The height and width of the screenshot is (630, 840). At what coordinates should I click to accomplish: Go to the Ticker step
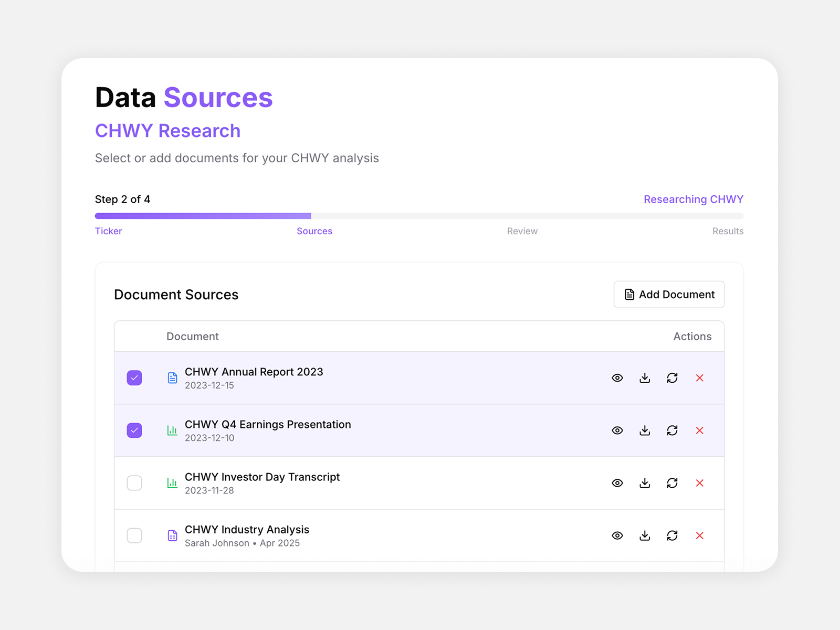[x=109, y=231]
